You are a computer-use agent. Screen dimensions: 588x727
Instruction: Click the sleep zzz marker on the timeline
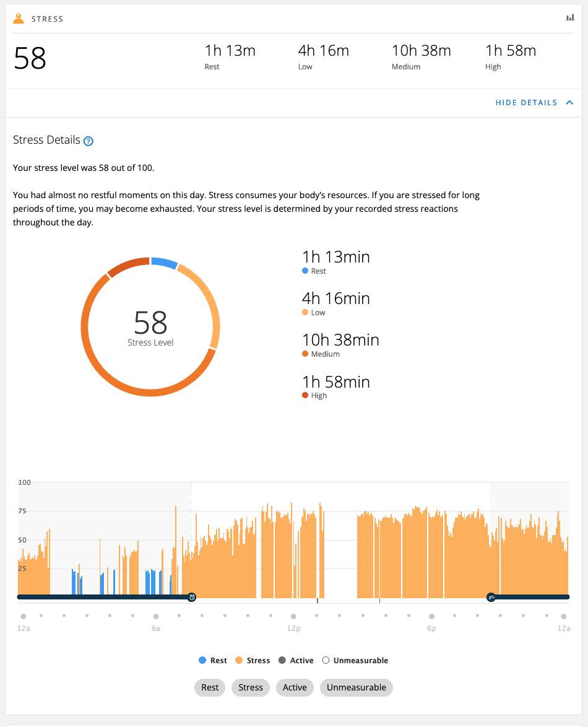(491, 597)
